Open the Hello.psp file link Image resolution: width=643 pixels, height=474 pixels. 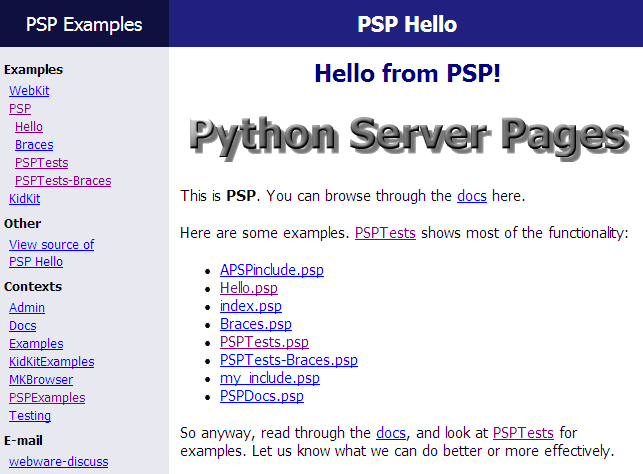click(x=249, y=288)
